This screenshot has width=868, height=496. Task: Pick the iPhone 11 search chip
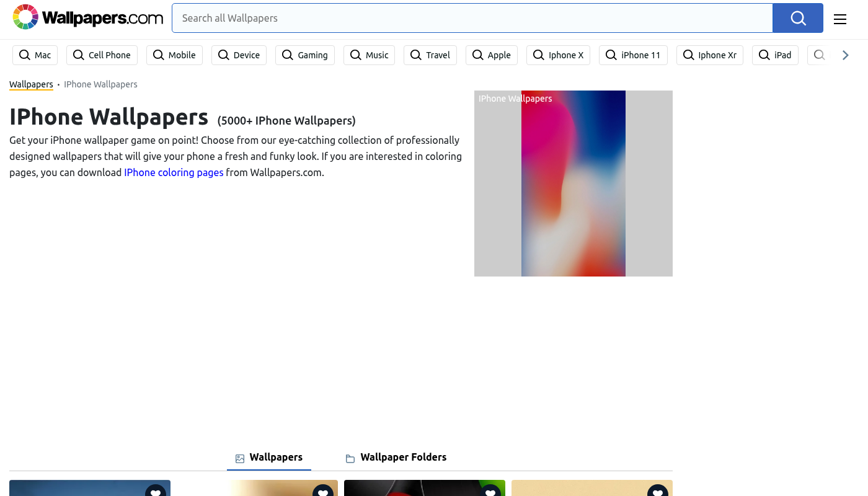[633, 55]
